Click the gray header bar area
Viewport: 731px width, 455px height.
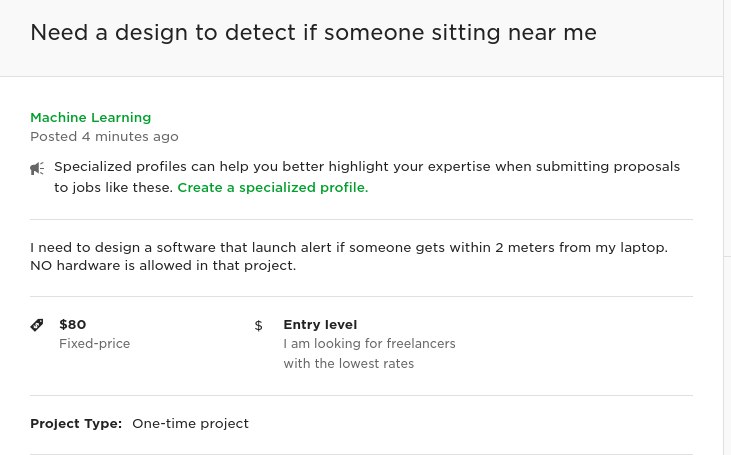click(x=361, y=38)
